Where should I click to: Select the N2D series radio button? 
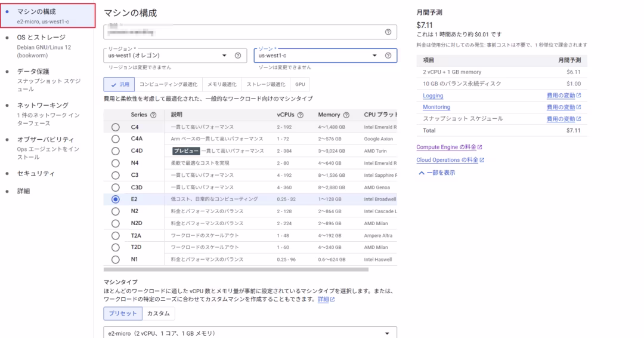pyautogui.click(x=116, y=223)
